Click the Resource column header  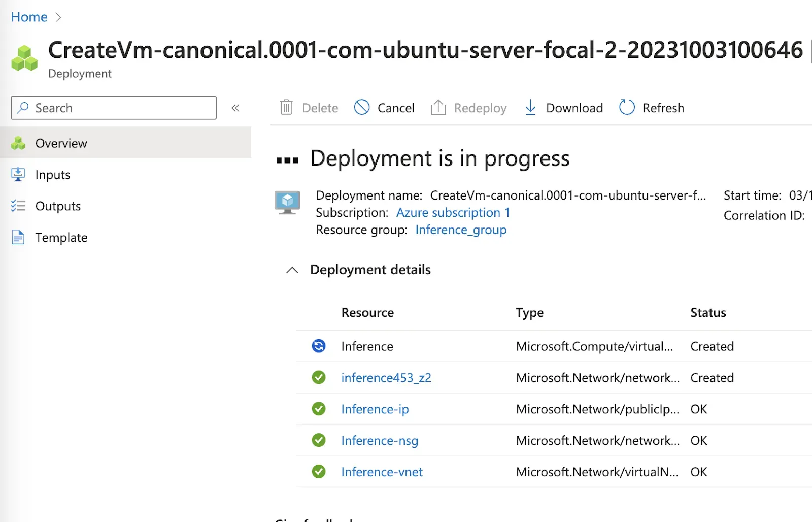click(x=367, y=313)
